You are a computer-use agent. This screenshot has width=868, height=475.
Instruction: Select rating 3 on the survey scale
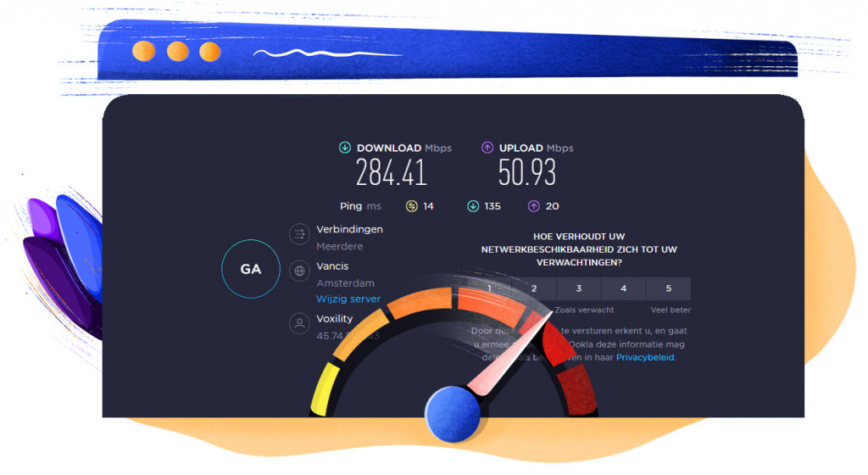click(x=578, y=288)
